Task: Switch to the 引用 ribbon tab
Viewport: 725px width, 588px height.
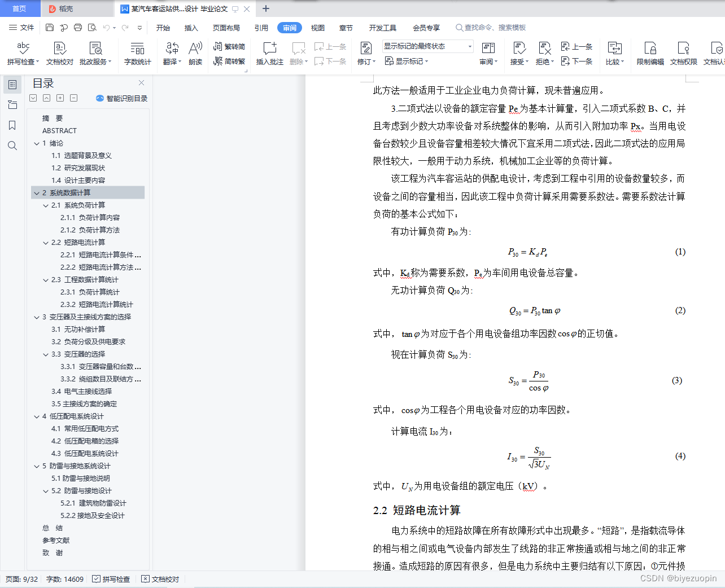Action: tap(261, 28)
